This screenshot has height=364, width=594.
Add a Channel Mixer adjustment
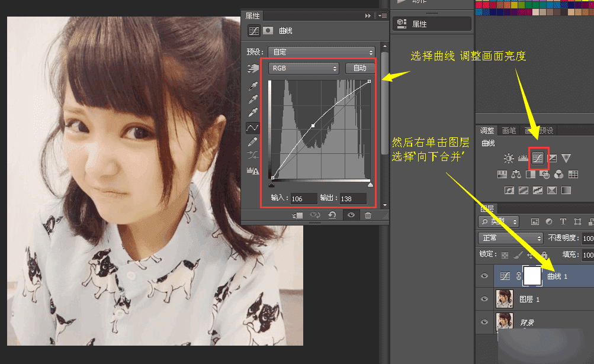558,174
